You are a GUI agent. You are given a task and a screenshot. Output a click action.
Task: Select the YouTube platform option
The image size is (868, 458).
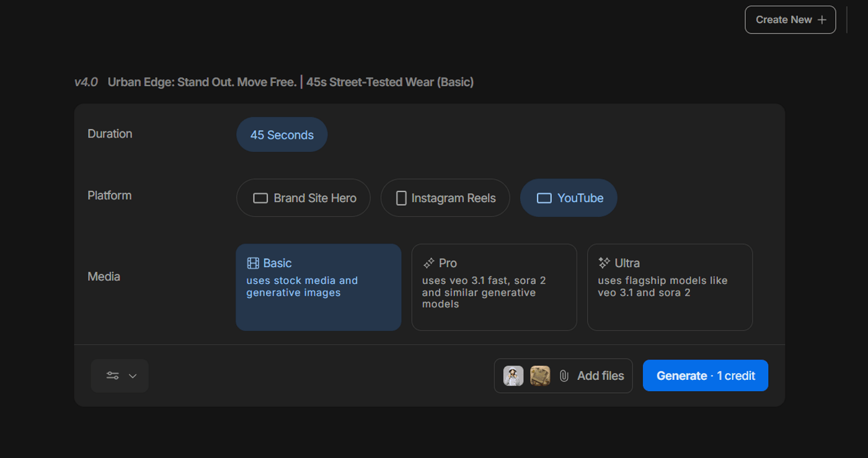(569, 198)
